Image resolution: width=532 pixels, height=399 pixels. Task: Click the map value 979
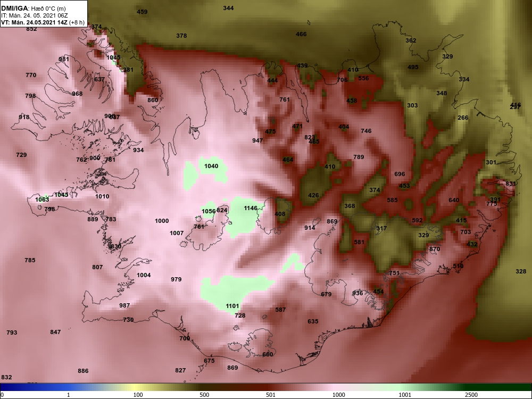(x=176, y=279)
